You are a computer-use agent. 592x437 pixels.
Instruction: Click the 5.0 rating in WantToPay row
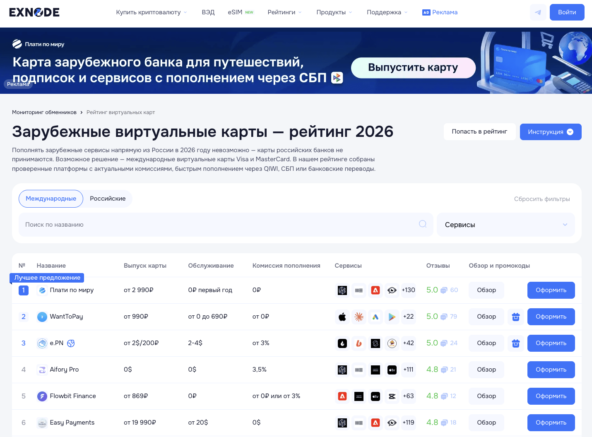(x=432, y=317)
